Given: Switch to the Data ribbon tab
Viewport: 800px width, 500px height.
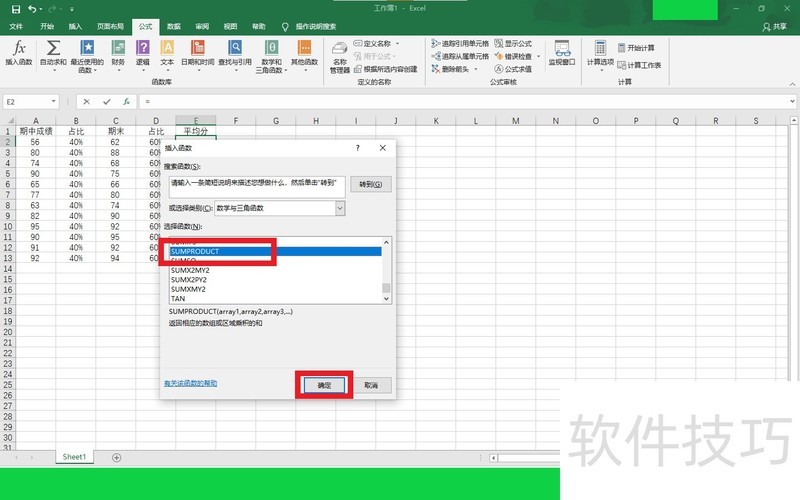Looking at the screenshot, I should (x=173, y=27).
